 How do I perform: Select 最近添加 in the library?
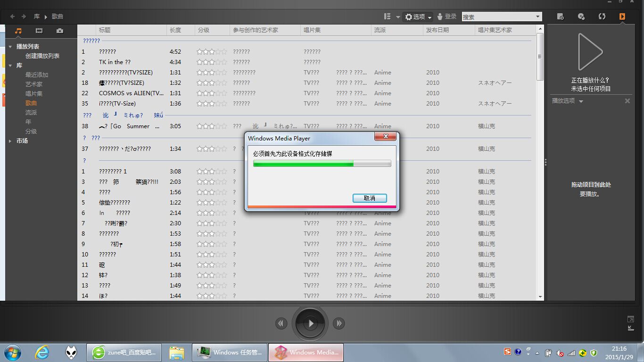[x=37, y=75]
